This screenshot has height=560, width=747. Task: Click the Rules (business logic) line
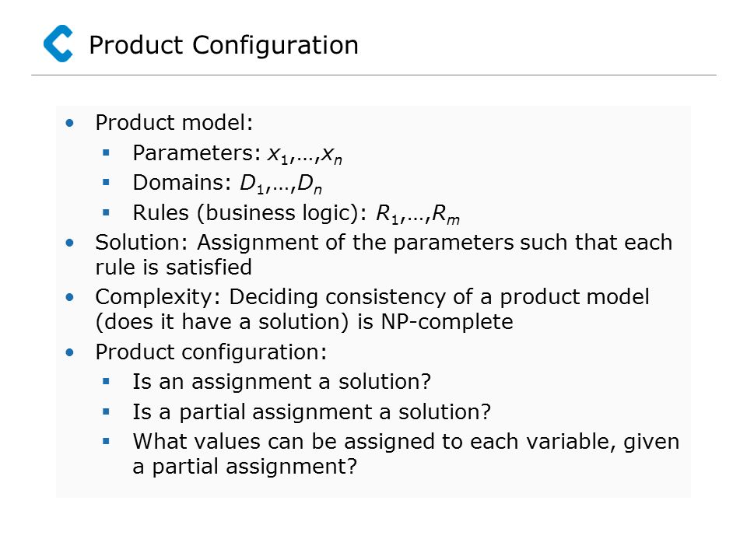click(296, 214)
